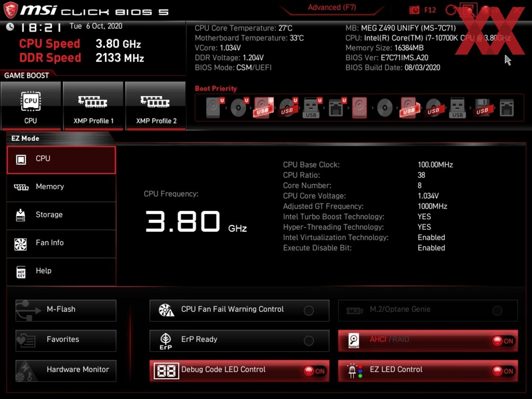Image resolution: width=532 pixels, height=399 pixels.
Task: Click the CPU Ratio value 38
Action: (421, 175)
